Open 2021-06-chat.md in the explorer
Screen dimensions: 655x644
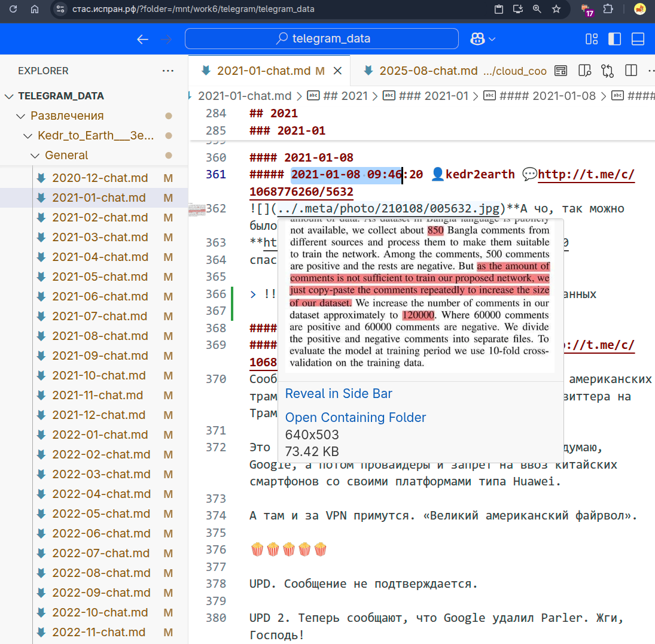pyautogui.click(x=100, y=296)
